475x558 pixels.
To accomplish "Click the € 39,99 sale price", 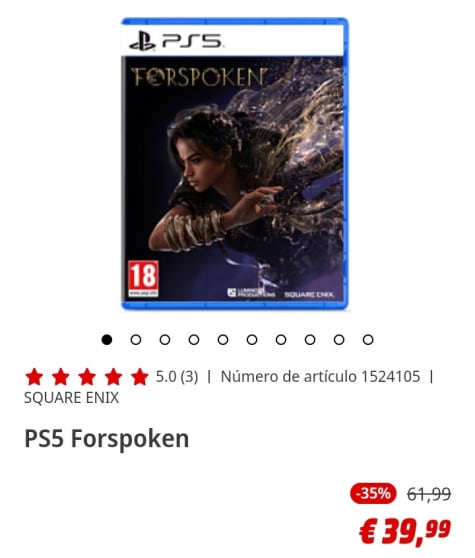I will coord(405,532).
